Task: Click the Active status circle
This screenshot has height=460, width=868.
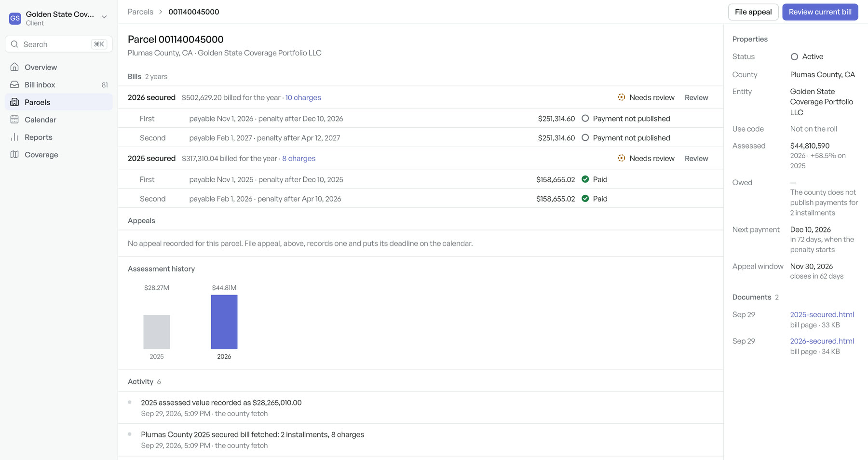Action: point(794,56)
